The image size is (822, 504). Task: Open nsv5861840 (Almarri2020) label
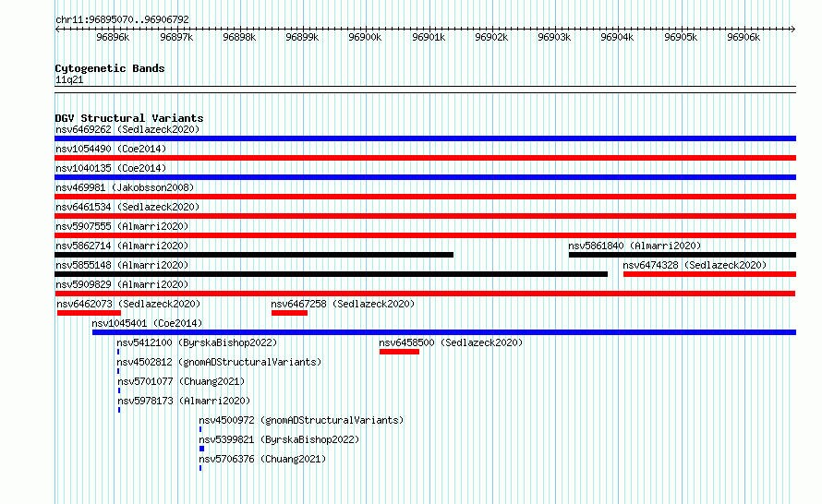635,246
